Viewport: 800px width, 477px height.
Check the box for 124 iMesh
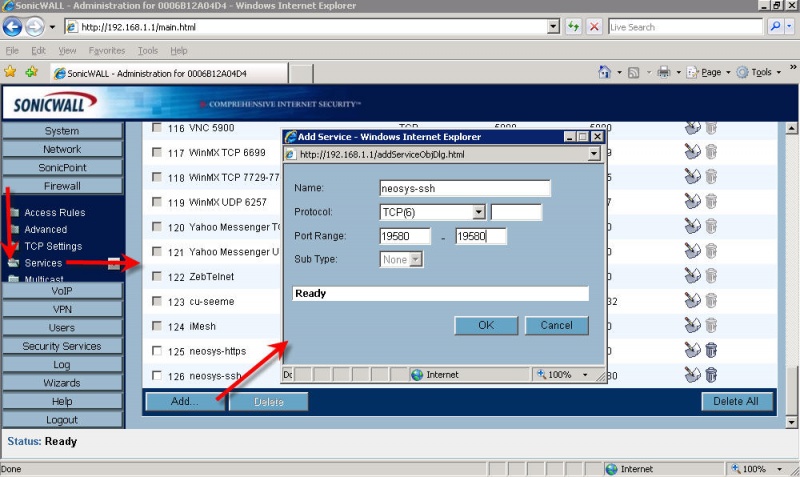pyautogui.click(x=157, y=325)
